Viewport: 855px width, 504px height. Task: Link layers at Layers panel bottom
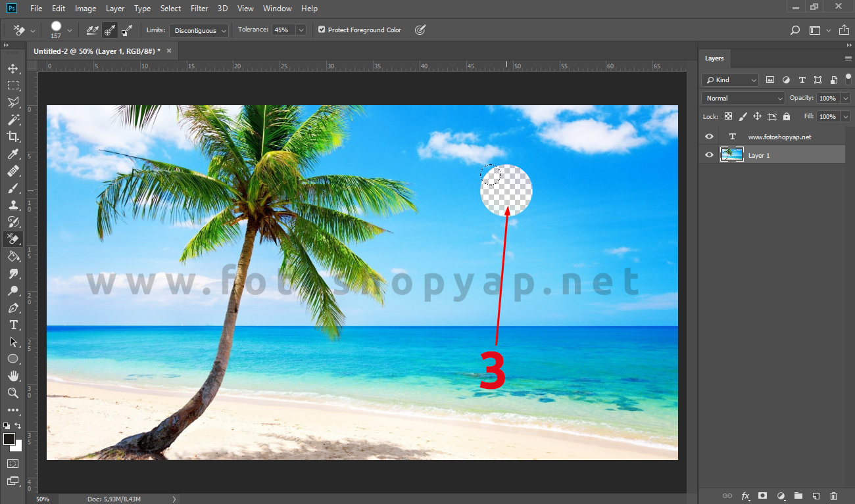click(x=727, y=496)
